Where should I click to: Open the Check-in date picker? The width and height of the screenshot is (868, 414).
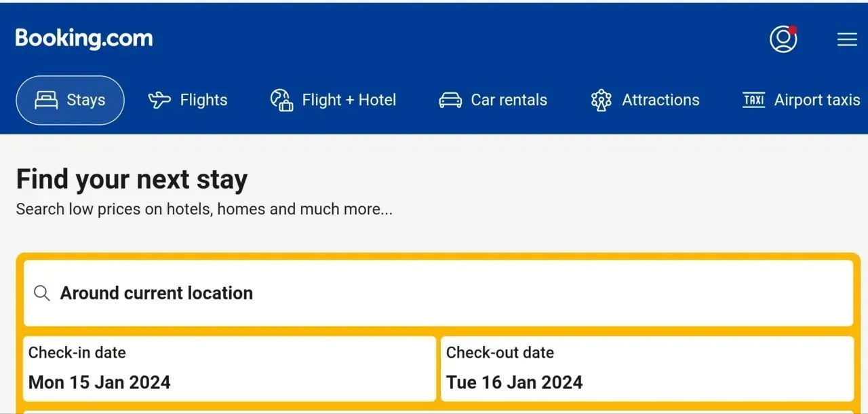pos(229,369)
